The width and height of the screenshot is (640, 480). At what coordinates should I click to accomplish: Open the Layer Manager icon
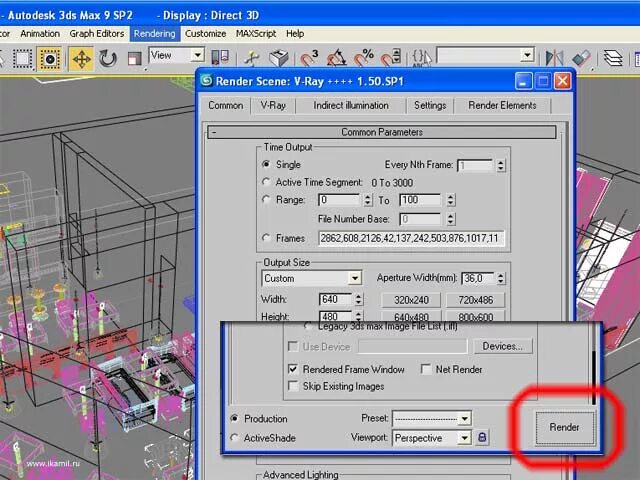pyautogui.click(x=613, y=58)
